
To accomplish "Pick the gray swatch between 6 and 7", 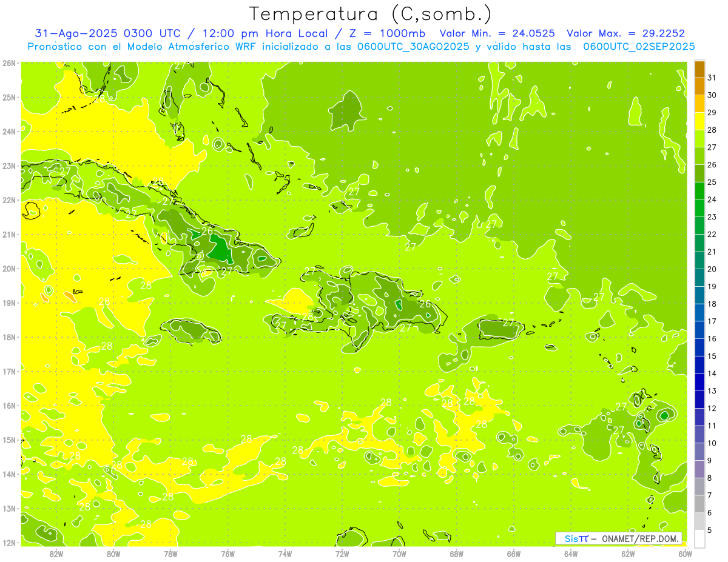I will [x=699, y=504].
